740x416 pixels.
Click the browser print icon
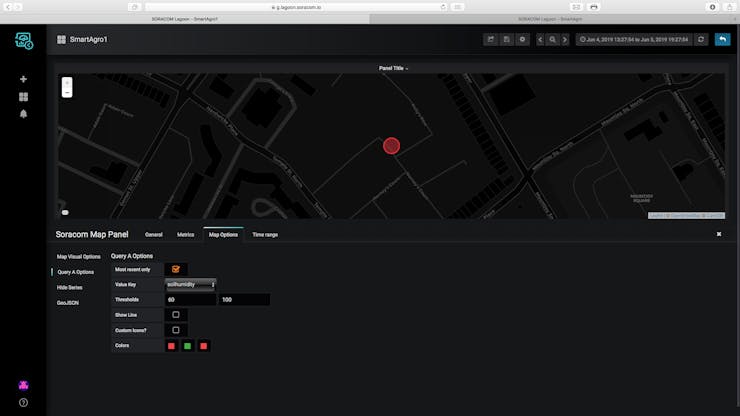594,7
